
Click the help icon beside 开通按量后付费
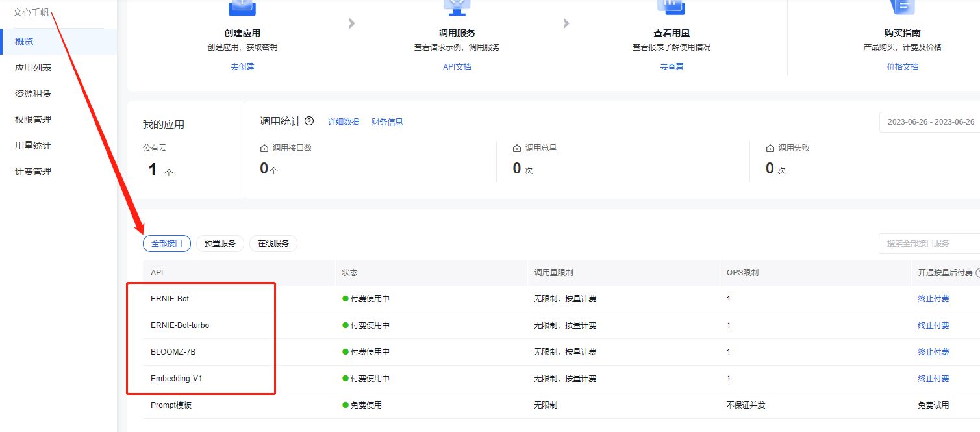click(x=977, y=273)
